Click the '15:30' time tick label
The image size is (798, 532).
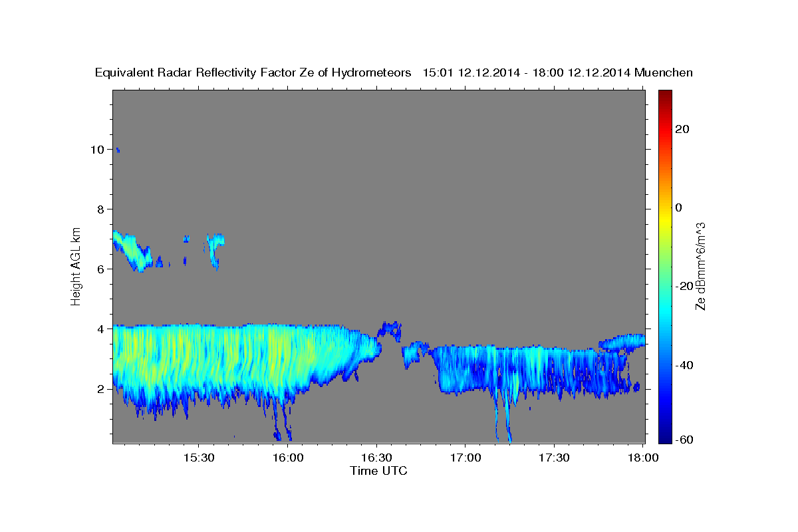pos(199,458)
